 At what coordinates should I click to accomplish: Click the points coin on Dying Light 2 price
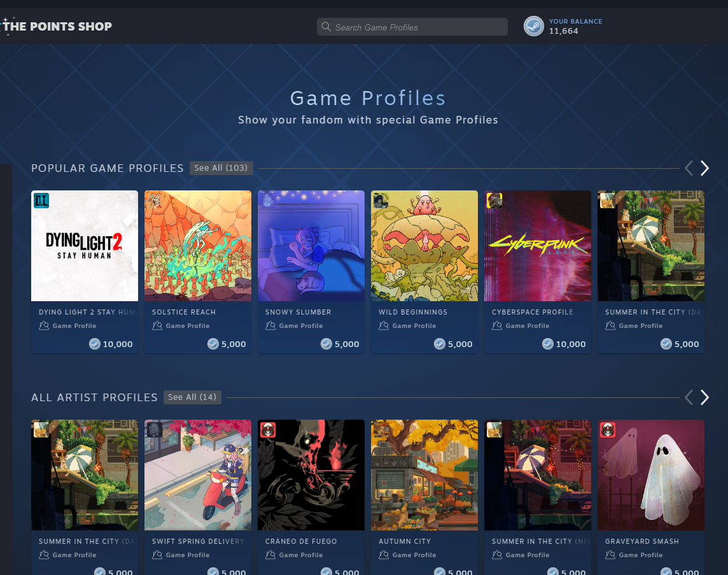point(95,344)
